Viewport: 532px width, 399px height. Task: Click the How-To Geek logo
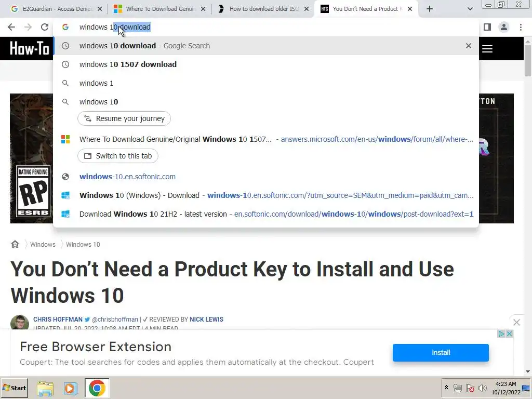[30, 48]
